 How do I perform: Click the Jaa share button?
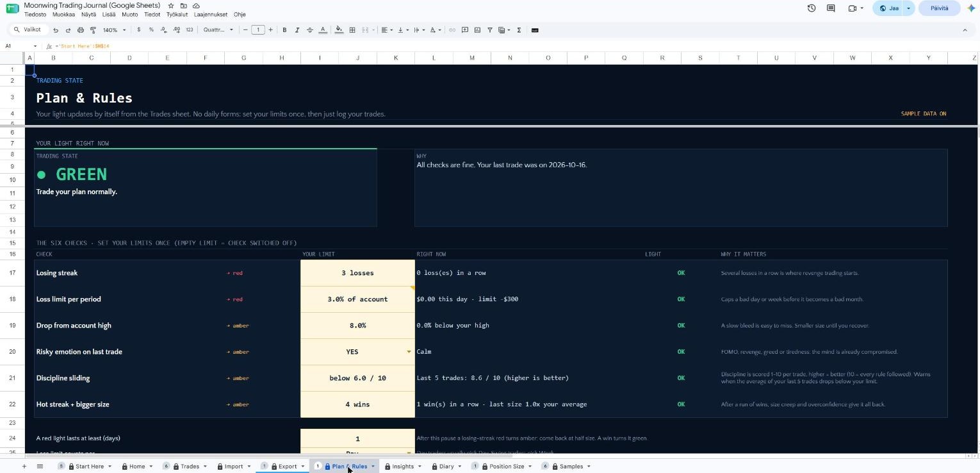(889, 8)
